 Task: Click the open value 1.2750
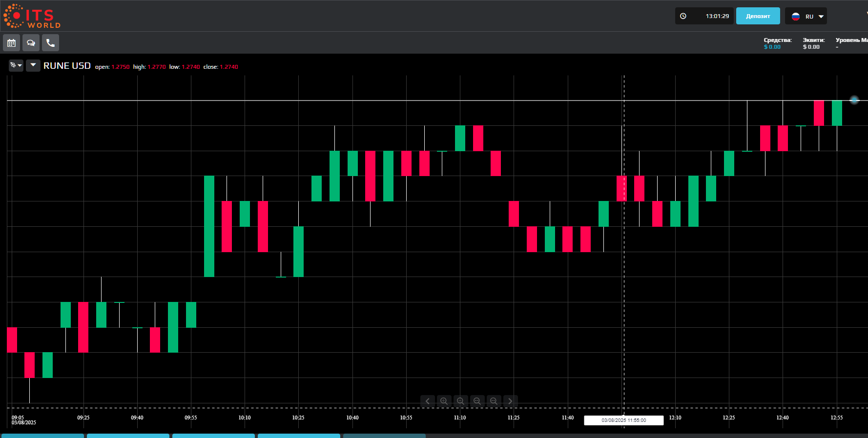click(x=121, y=67)
